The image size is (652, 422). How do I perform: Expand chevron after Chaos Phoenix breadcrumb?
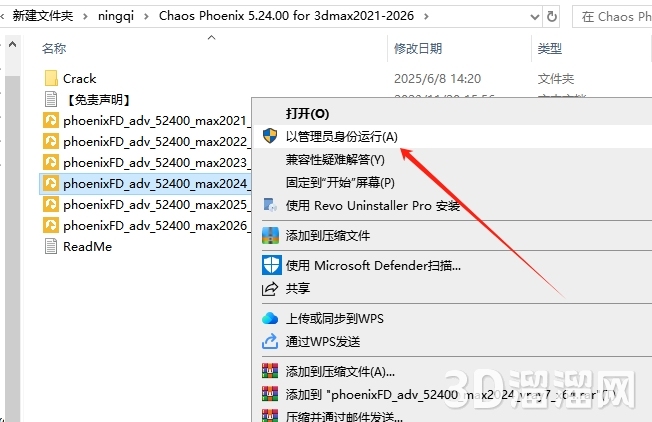point(426,16)
